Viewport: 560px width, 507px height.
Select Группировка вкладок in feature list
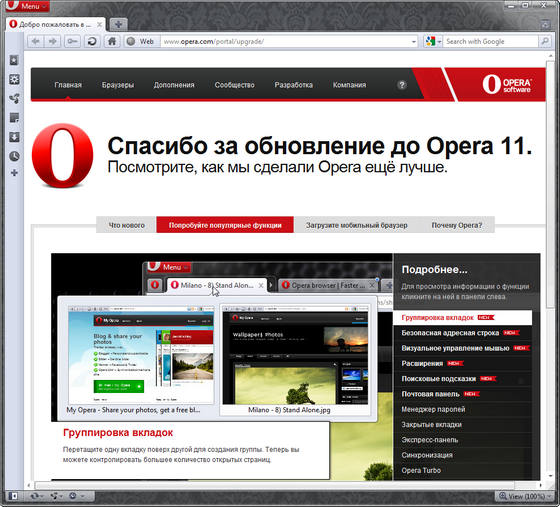coord(462,317)
